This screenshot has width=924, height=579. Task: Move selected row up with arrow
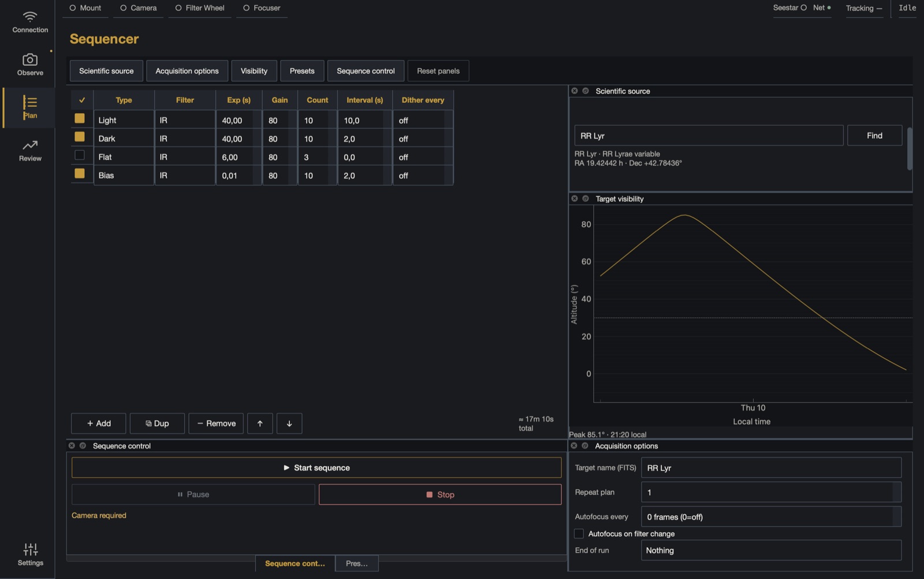point(260,424)
